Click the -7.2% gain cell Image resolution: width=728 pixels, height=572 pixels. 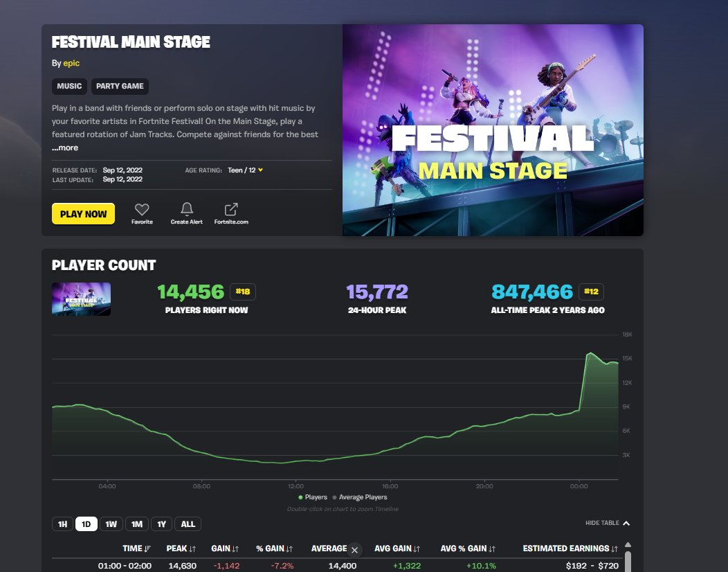[x=282, y=566]
